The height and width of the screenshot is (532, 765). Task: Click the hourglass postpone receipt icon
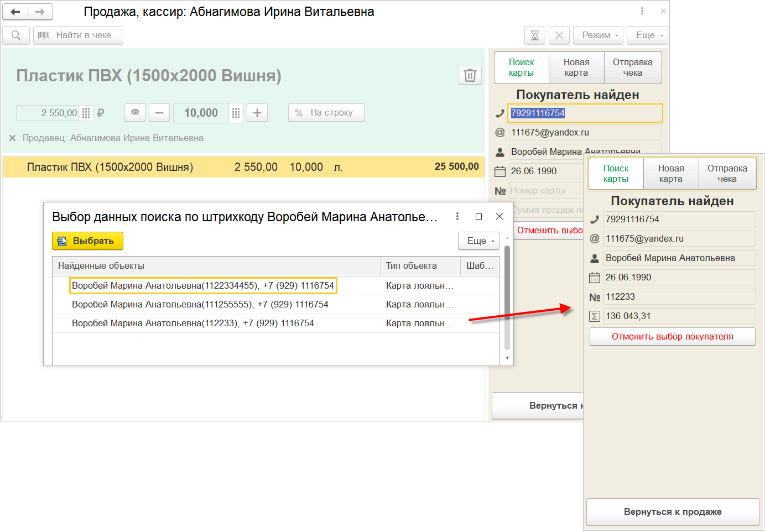point(534,35)
